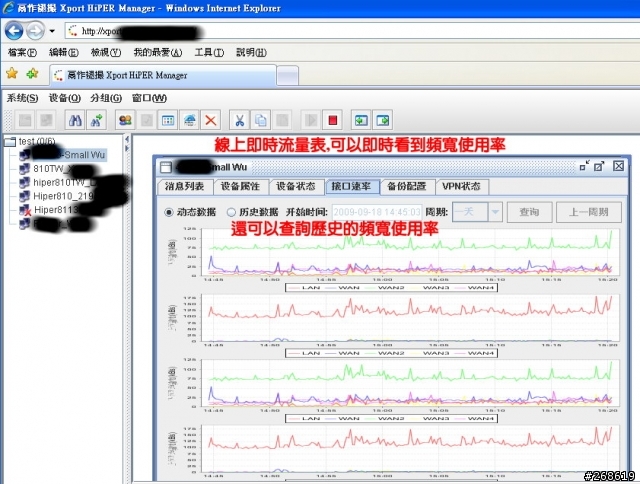Click the Small Wu window title icon
The width and height of the screenshot is (640, 484).
coord(166,167)
